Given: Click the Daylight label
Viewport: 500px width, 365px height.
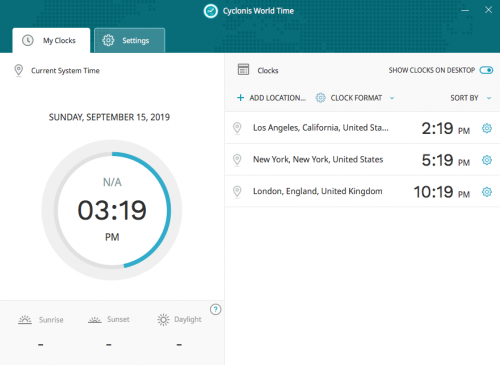Looking at the screenshot, I should (188, 319).
